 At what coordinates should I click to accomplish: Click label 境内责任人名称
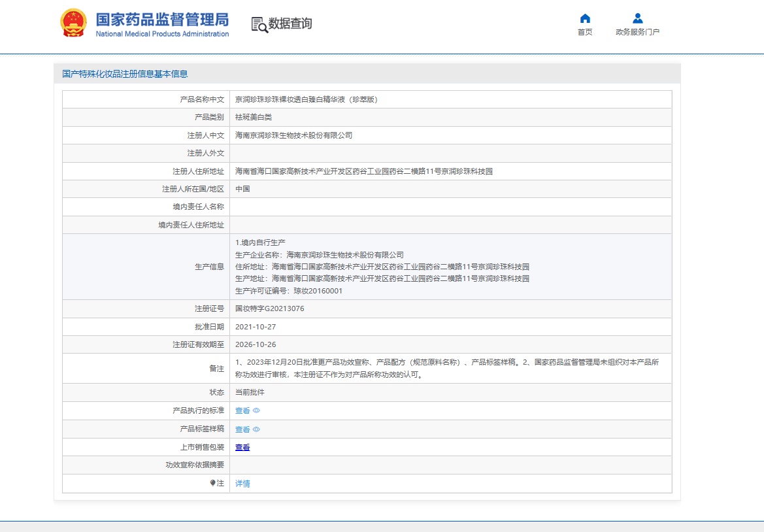[198, 207]
